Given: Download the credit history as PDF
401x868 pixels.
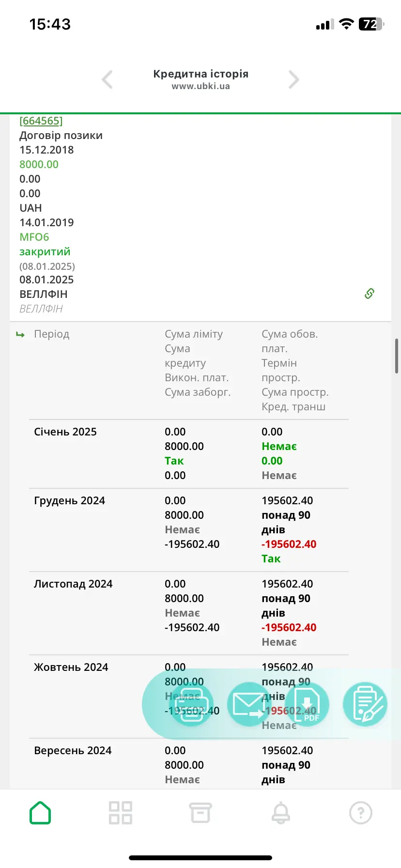Looking at the screenshot, I should pos(308,704).
